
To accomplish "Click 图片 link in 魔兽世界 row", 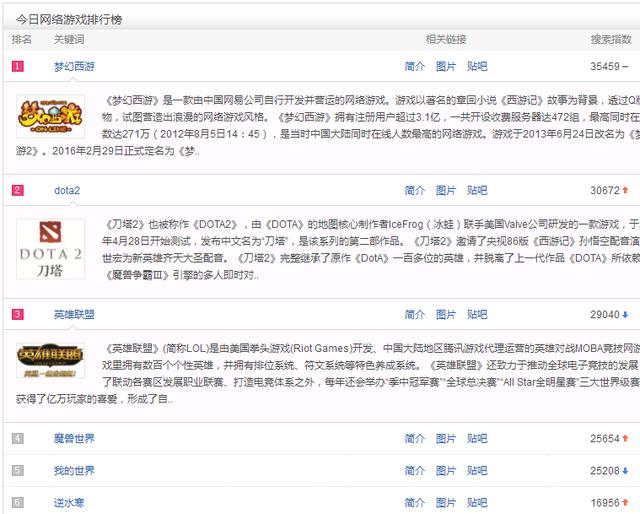I will pos(446,438).
